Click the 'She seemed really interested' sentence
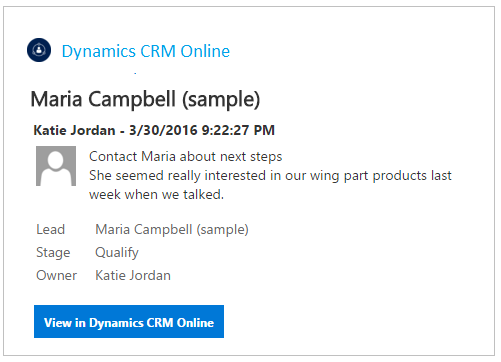The height and width of the screenshot is (362, 501). 270,185
